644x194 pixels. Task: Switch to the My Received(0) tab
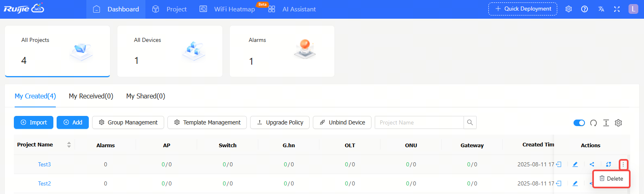coord(91,96)
